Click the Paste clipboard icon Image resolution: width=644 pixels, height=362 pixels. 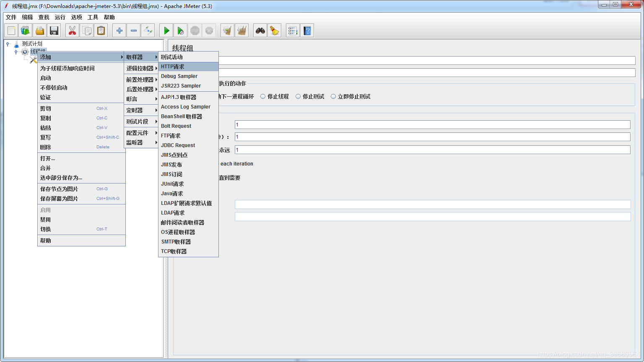click(x=101, y=31)
